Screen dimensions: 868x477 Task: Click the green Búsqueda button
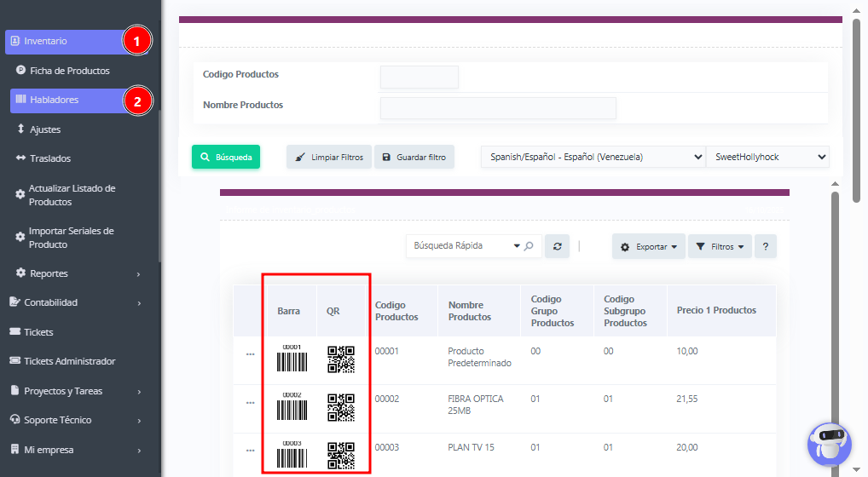pyautogui.click(x=226, y=157)
